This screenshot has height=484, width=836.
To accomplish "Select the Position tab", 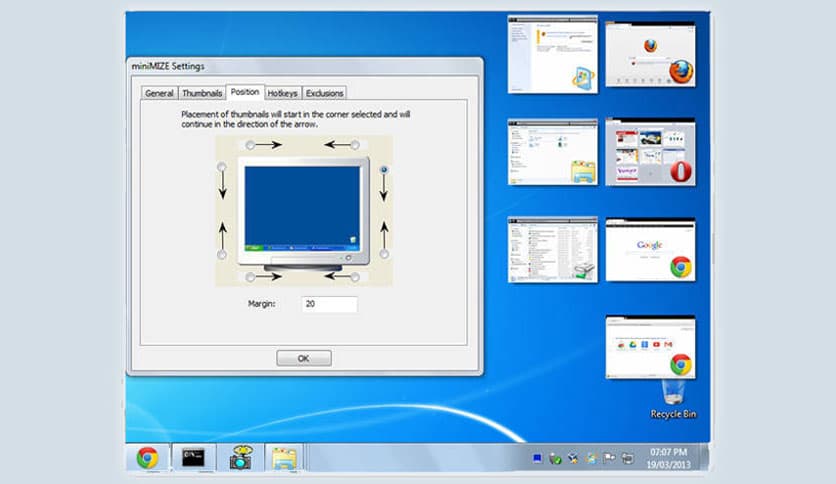I will (x=245, y=92).
